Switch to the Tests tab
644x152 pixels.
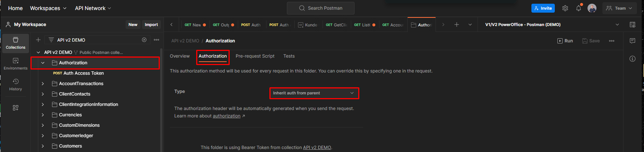(x=289, y=56)
